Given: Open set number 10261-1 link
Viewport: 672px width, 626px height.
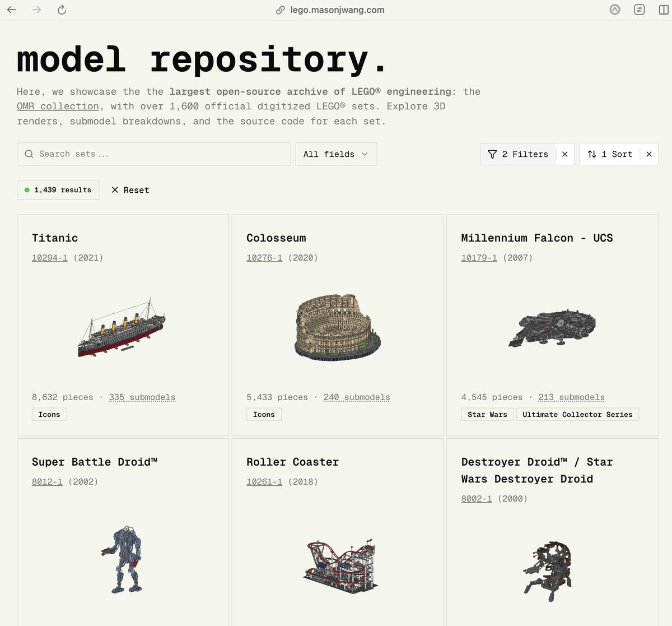Looking at the screenshot, I should click(x=264, y=482).
